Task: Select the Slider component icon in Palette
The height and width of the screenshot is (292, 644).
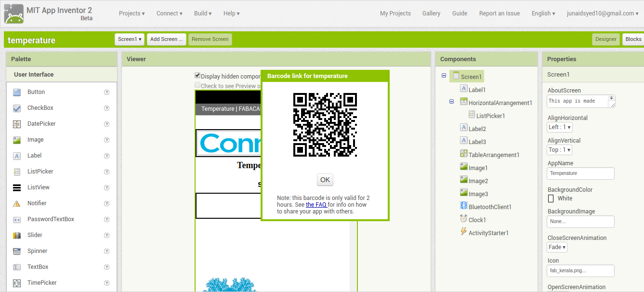Action: tap(17, 236)
